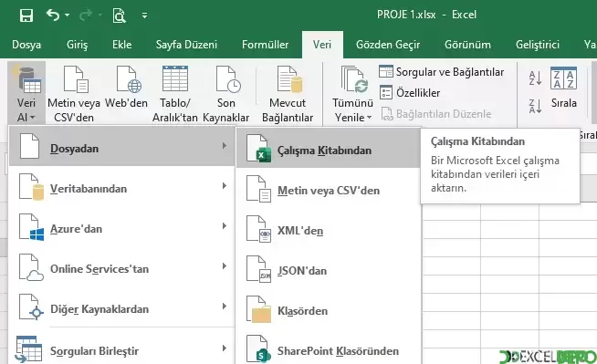Click the database icon beside Veritabanından
597x364 pixels.
[32, 187]
